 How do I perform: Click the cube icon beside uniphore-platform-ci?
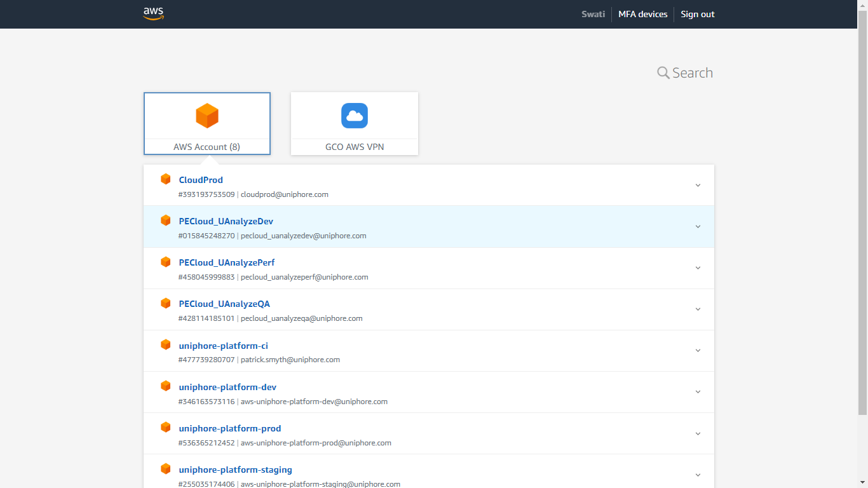pos(166,344)
